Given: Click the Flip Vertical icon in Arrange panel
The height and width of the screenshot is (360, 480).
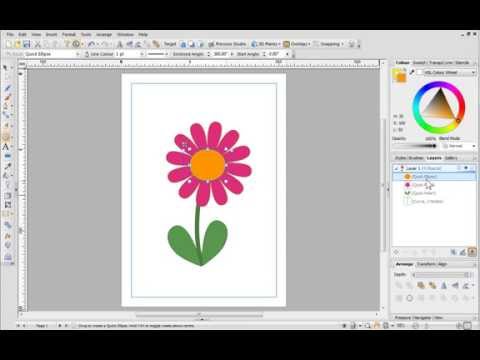Looking at the screenshot, I should (x=455, y=285).
